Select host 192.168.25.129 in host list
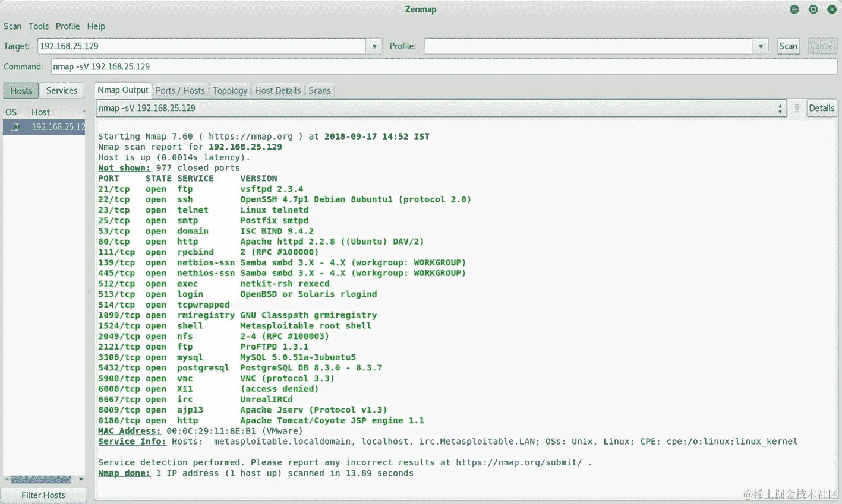This screenshot has height=504, width=842. 45,127
